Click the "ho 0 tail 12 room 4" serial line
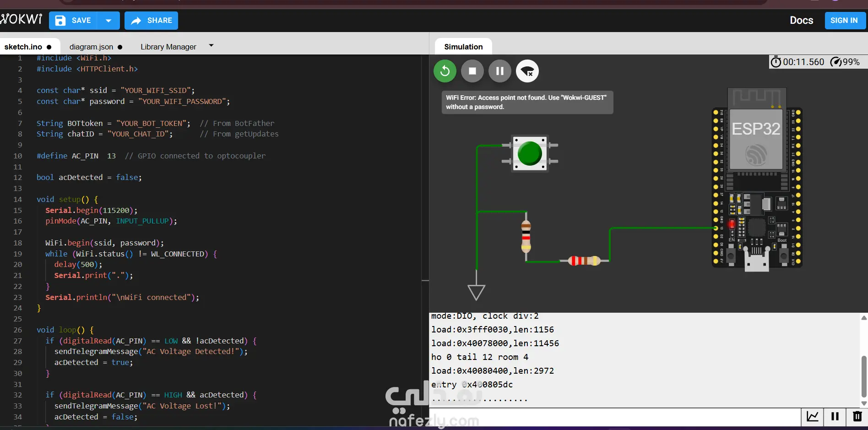Screen dimensions: 868x430 pos(480,357)
